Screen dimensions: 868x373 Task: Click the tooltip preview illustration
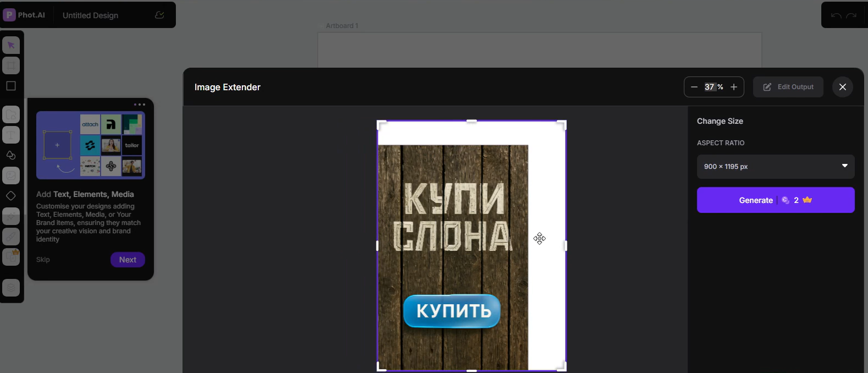[91, 145]
